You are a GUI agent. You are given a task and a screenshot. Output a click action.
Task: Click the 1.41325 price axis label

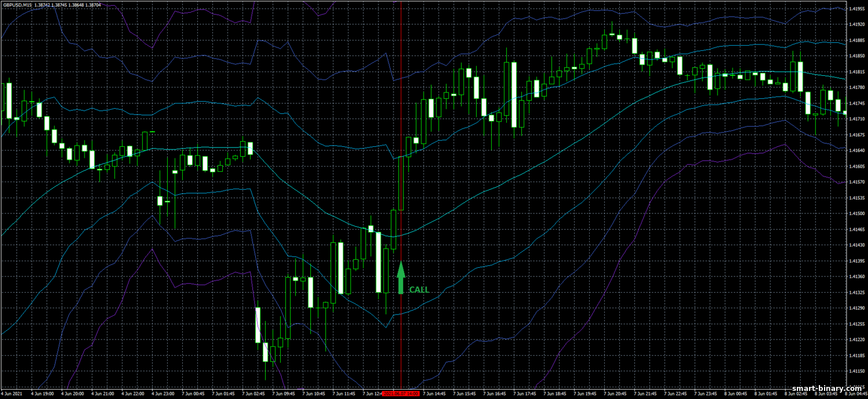click(856, 293)
